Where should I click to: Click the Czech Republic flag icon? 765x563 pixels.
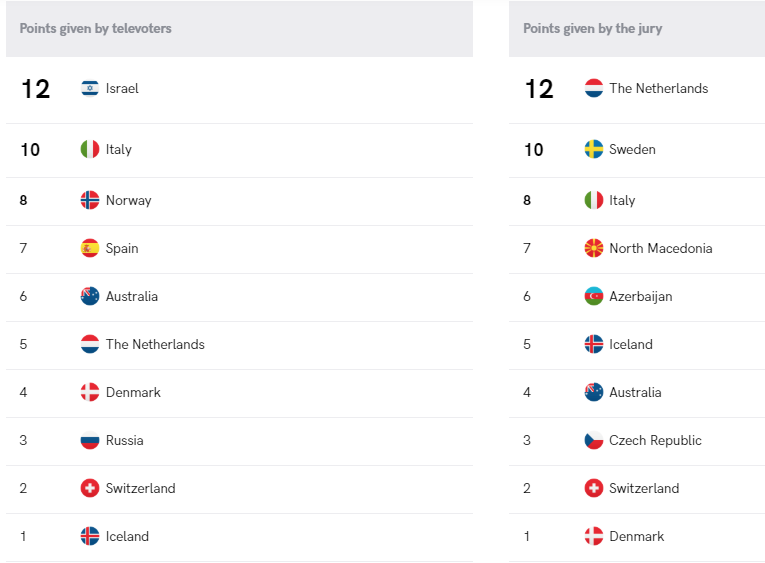pos(594,440)
